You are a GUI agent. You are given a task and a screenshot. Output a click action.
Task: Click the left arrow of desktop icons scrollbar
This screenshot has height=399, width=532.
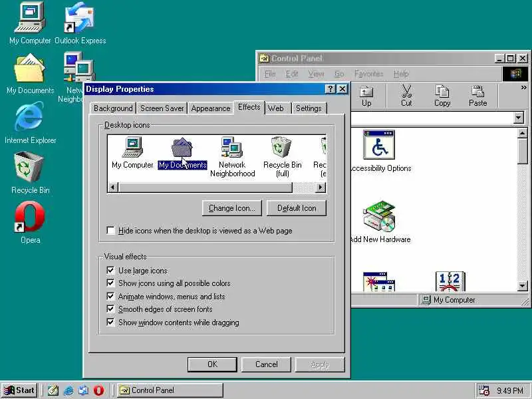(113, 188)
